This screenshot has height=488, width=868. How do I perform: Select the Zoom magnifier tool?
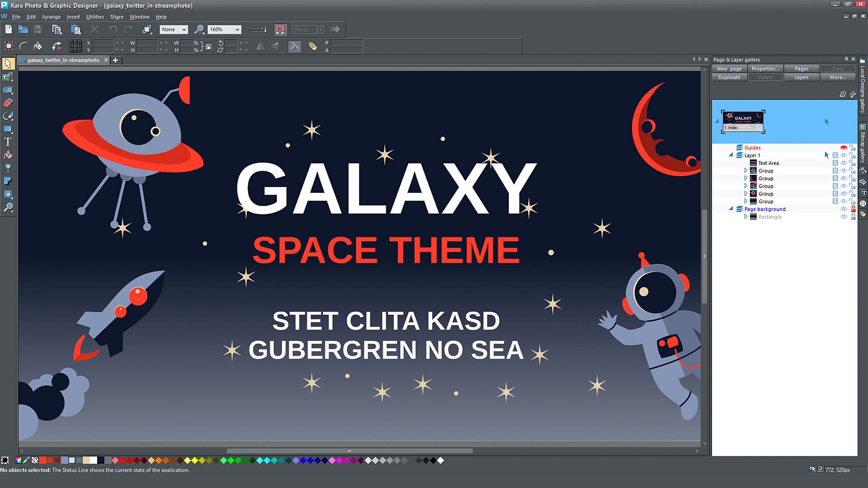click(x=8, y=207)
